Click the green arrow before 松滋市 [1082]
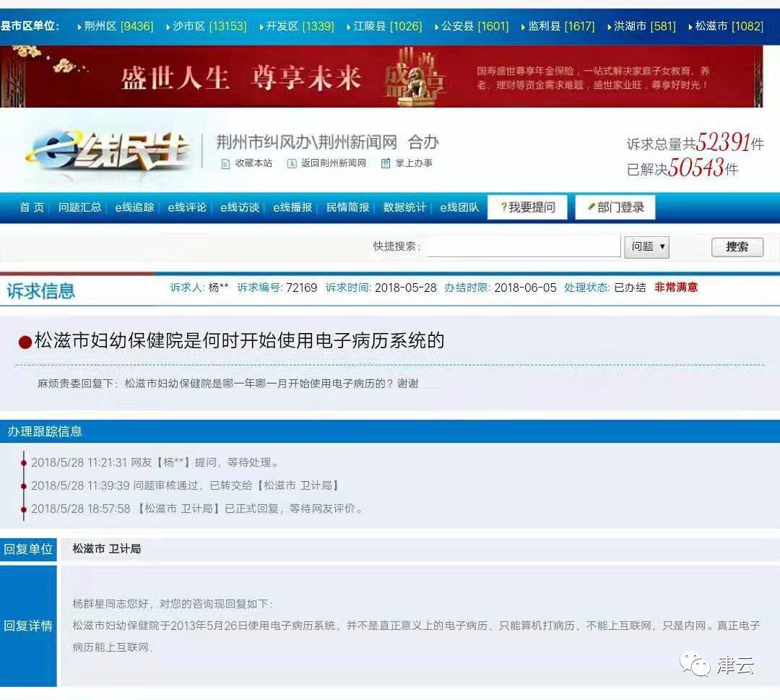Screen dimensions: 780x700 coord(690,26)
